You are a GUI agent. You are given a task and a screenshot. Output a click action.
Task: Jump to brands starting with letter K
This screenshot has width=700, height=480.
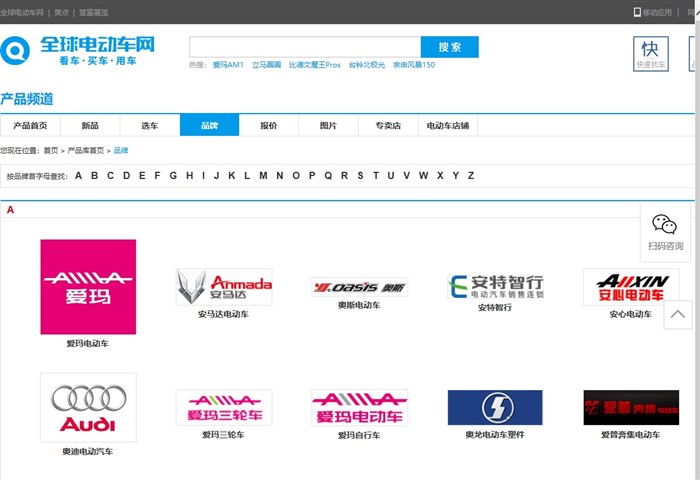232,175
